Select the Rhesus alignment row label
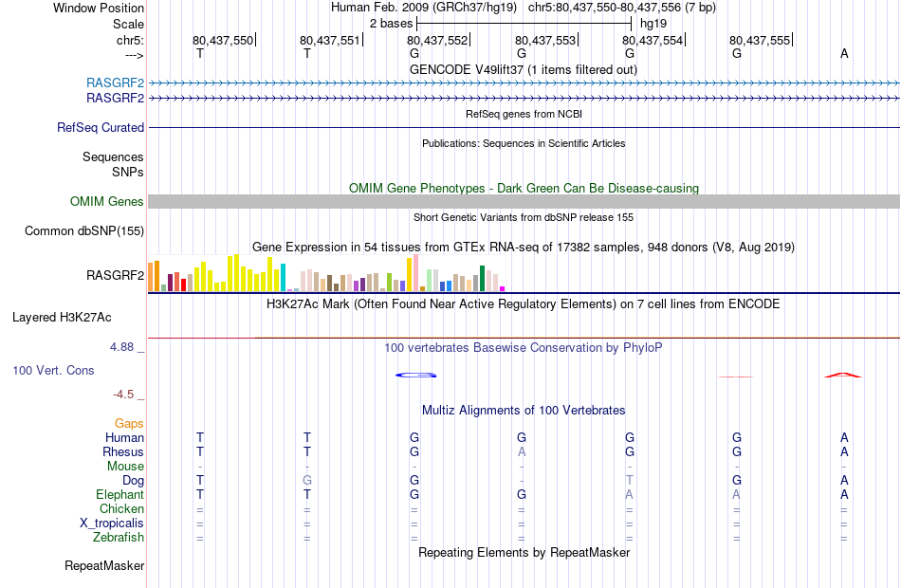The image size is (901, 588). coord(123,451)
